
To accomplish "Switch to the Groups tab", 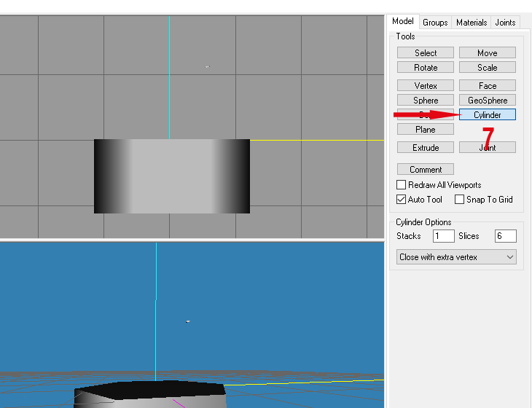I will [435, 23].
